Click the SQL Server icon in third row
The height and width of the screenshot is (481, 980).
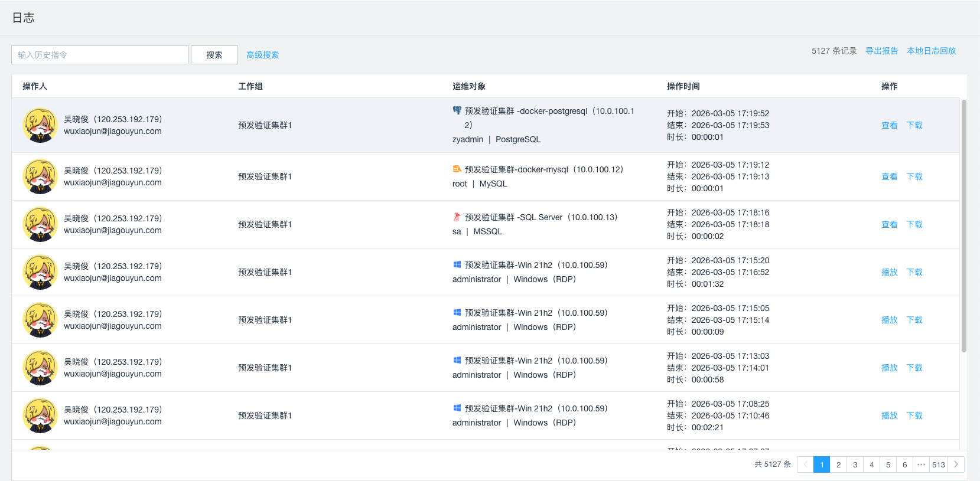click(457, 217)
